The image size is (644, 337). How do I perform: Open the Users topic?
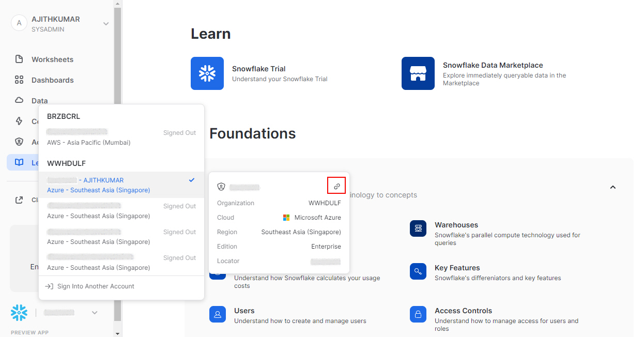point(244,311)
